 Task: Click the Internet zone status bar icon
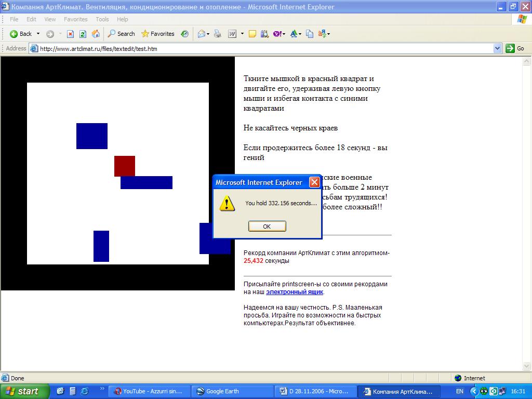(458, 378)
